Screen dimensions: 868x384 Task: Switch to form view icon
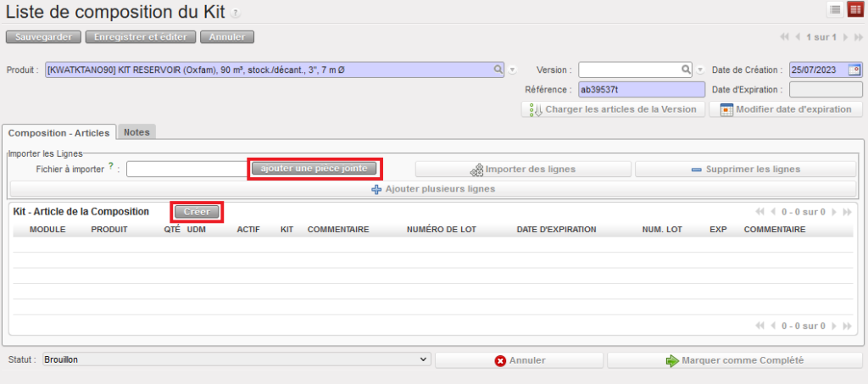pyautogui.click(x=854, y=9)
